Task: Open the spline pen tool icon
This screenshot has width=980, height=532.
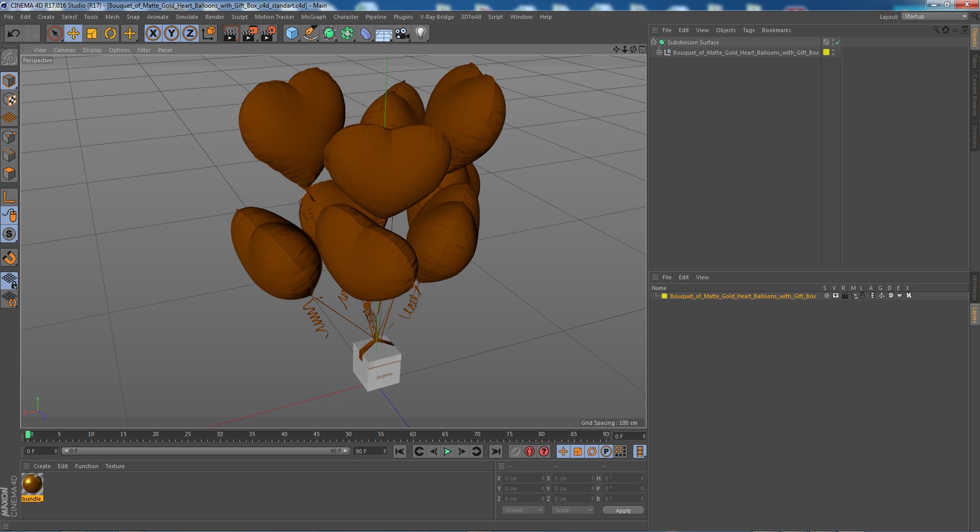Action: [310, 34]
